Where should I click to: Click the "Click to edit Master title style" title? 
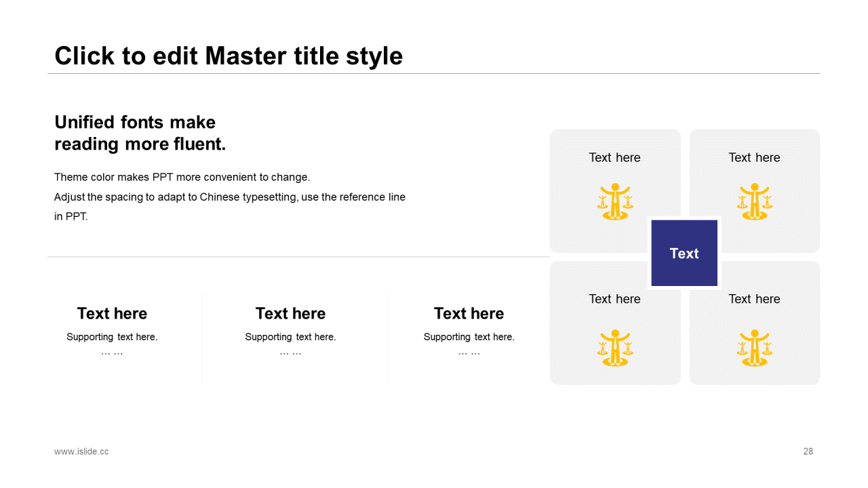coord(229,56)
